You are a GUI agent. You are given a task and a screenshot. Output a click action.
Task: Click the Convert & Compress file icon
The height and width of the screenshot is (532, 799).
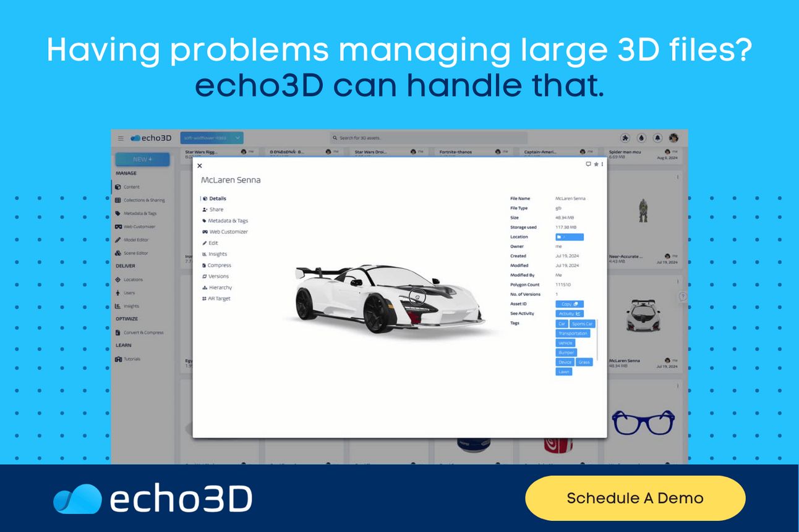(117, 332)
